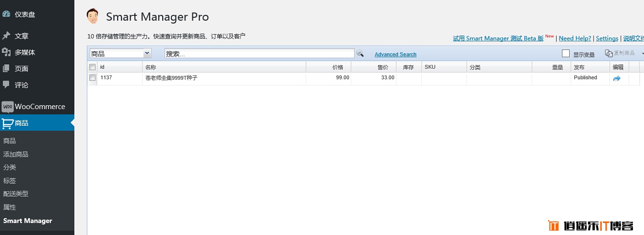Click the magnifier search icon
The image size is (644, 235).
[x=360, y=53]
